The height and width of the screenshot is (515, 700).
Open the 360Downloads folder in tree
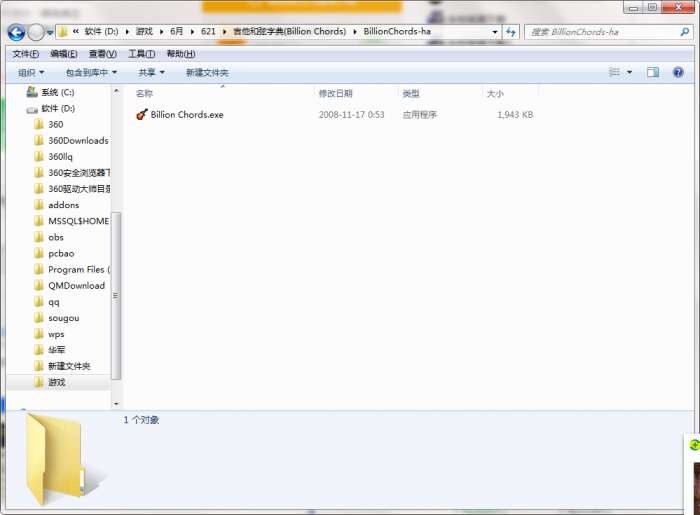tap(78, 141)
